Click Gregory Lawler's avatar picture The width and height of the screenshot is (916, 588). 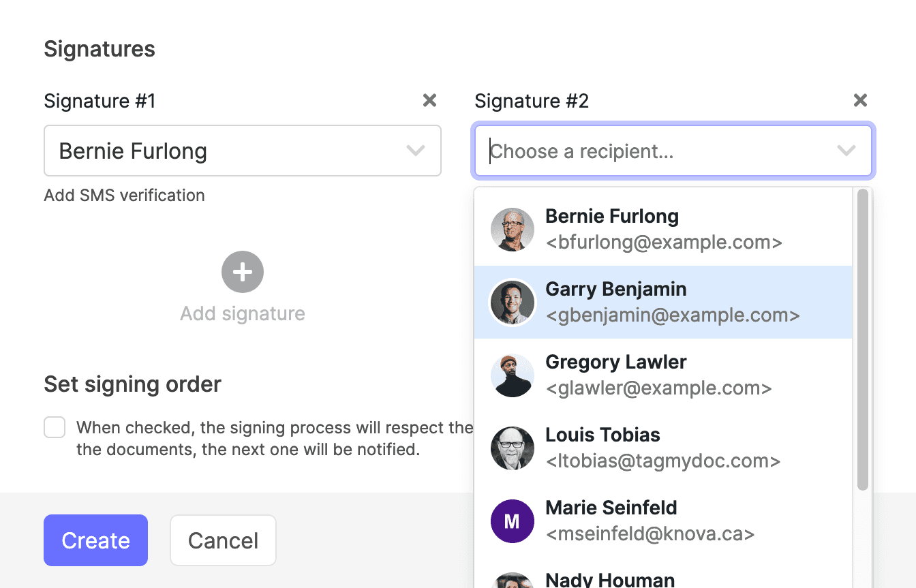[512, 375]
